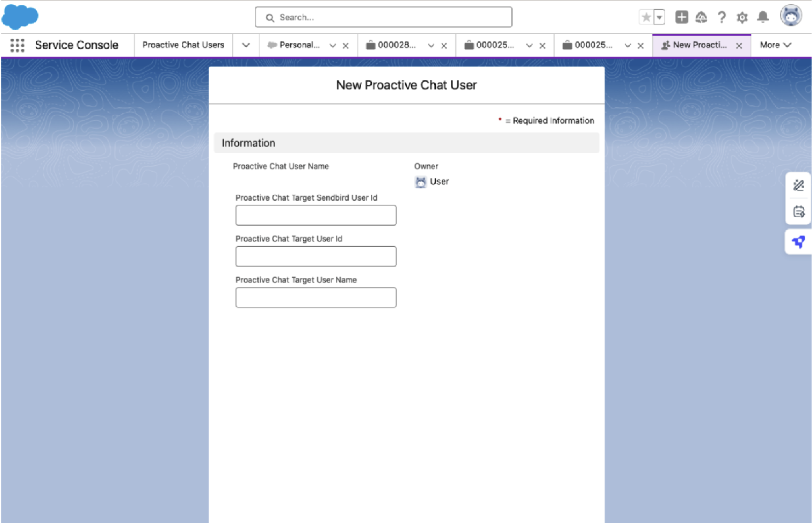Open the Help question mark menu
This screenshot has height=524, width=812.
(x=721, y=17)
